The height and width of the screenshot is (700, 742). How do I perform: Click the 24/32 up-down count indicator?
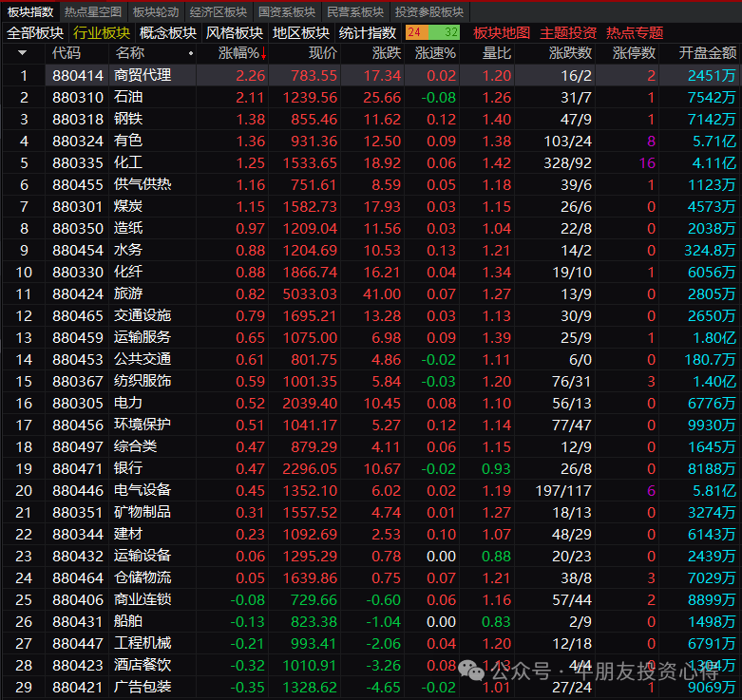432,32
